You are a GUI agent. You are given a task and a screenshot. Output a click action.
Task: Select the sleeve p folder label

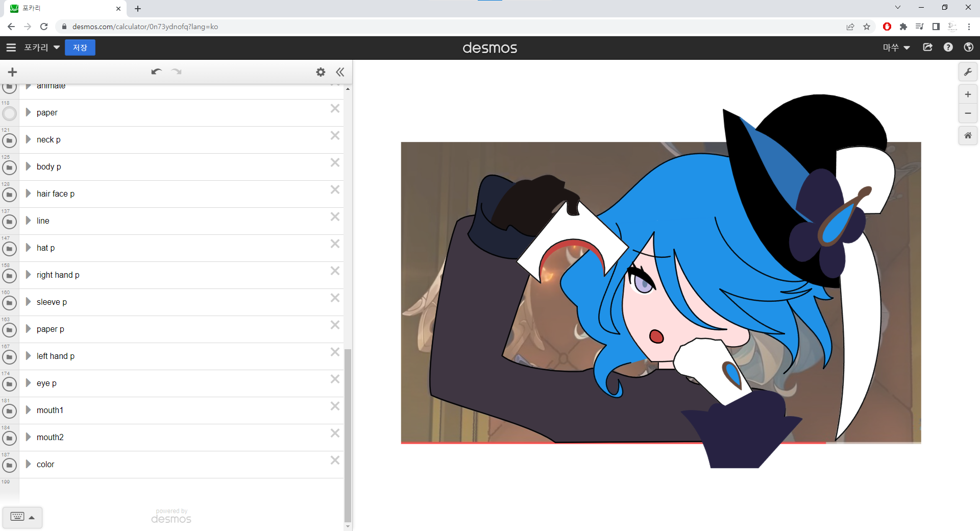(x=52, y=302)
